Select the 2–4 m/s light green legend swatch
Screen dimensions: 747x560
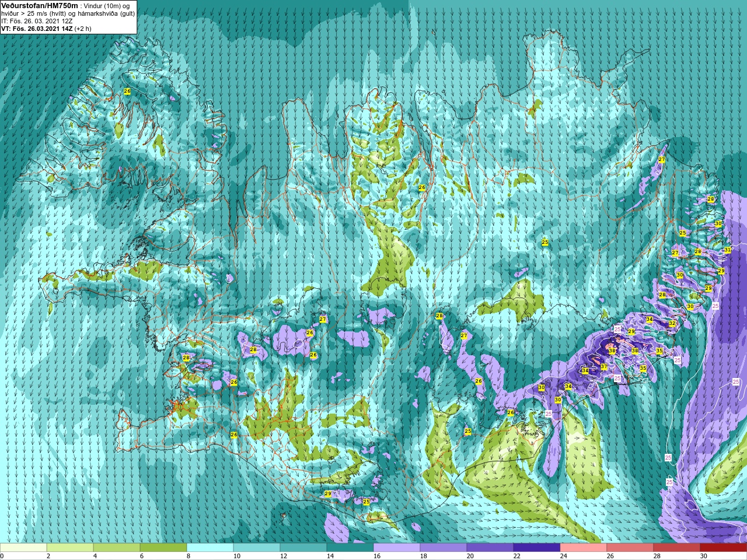click(70, 548)
